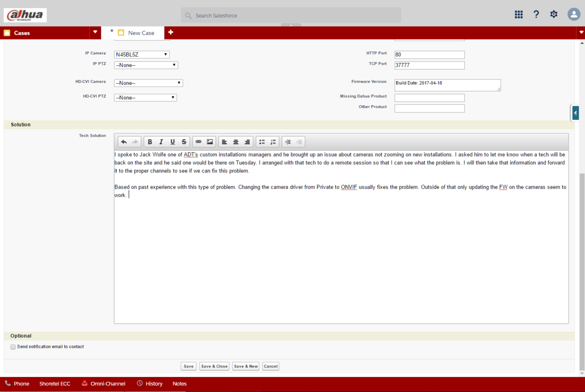Align text left
585x392 pixels.
tap(224, 142)
